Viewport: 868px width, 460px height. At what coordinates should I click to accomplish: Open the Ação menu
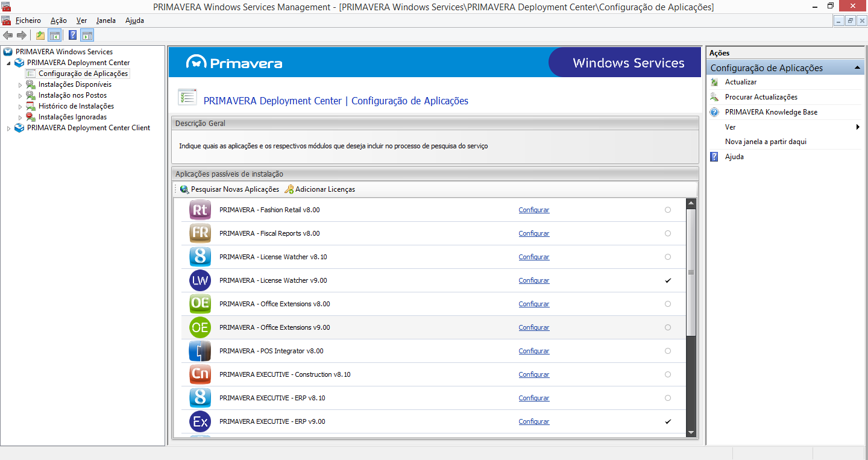click(x=58, y=20)
